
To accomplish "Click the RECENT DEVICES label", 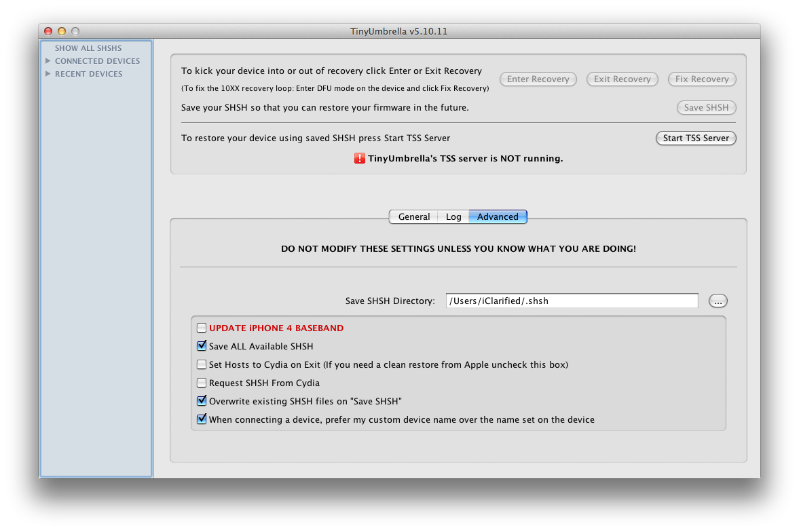I will (89, 74).
